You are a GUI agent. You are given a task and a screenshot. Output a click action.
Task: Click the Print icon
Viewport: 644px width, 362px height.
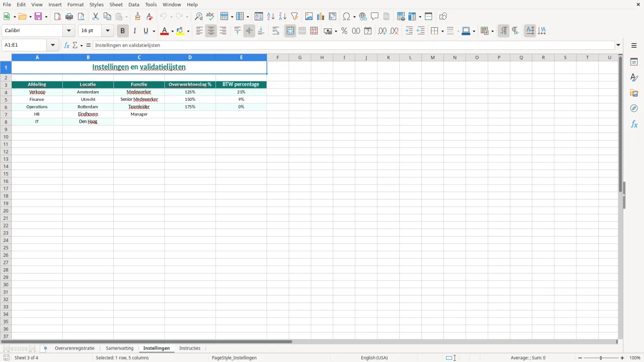click(x=69, y=17)
